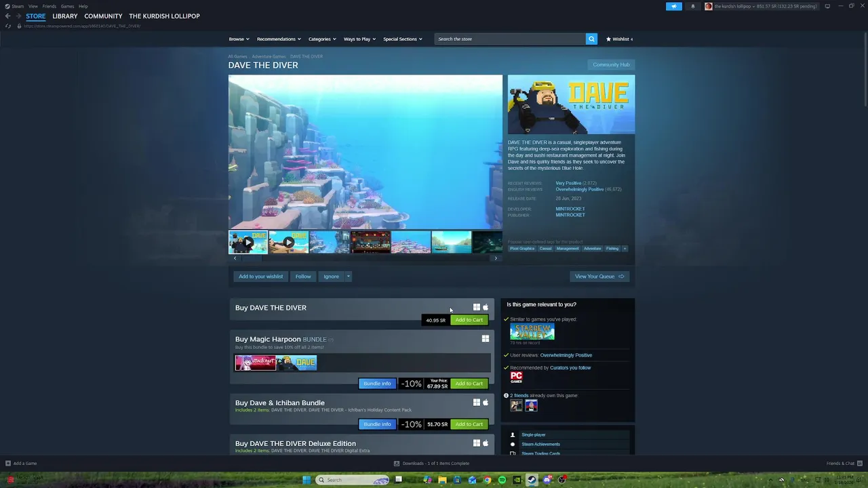Open the Community Hub
Image resolution: width=868 pixels, height=488 pixels.
point(611,64)
